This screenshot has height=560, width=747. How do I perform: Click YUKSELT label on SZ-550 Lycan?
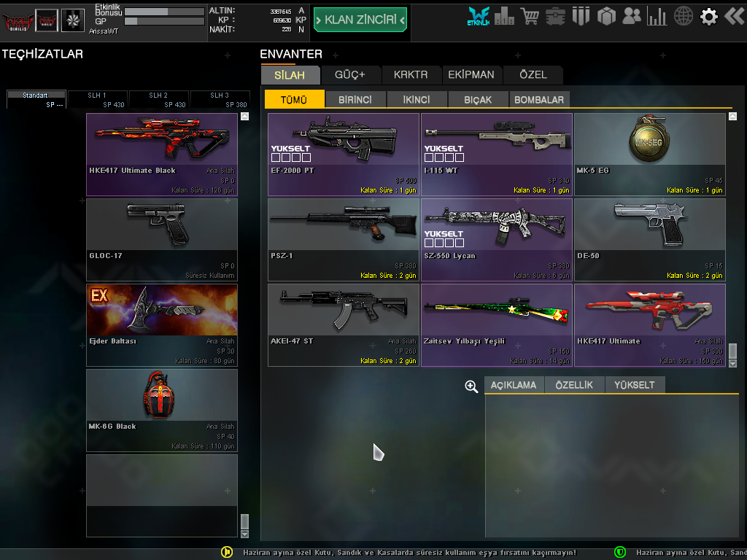tap(444, 234)
